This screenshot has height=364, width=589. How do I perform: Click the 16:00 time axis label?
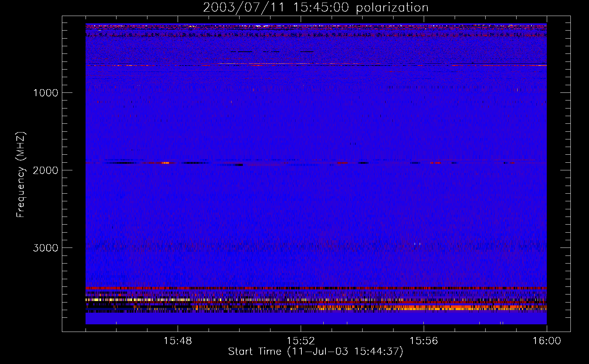click(547, 341)
